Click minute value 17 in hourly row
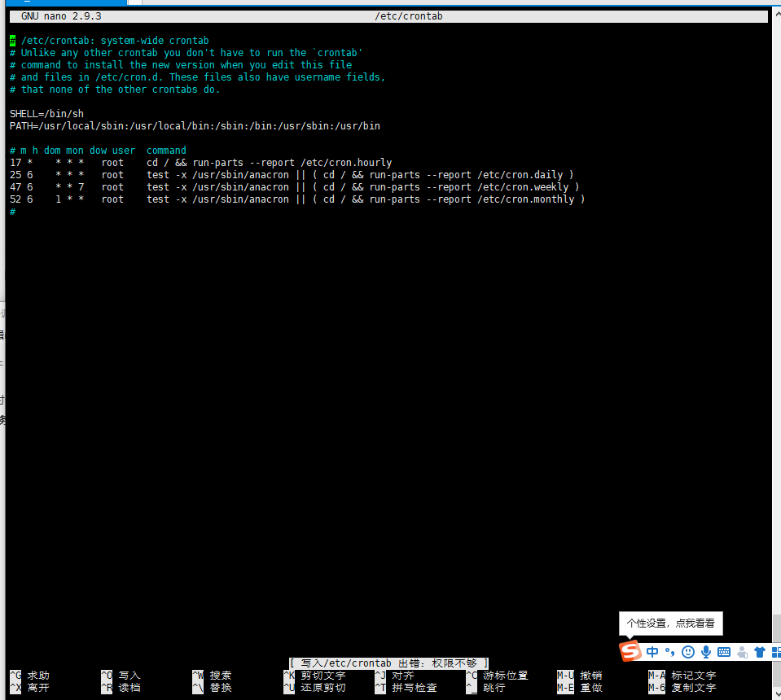The height and width of the screenshot is (700, 781). pos(15,162)
